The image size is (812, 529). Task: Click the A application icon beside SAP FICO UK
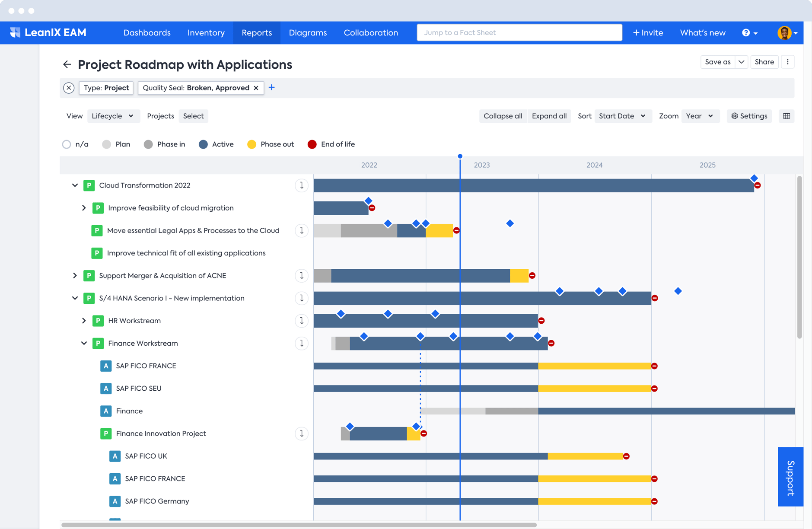point(115,456)
